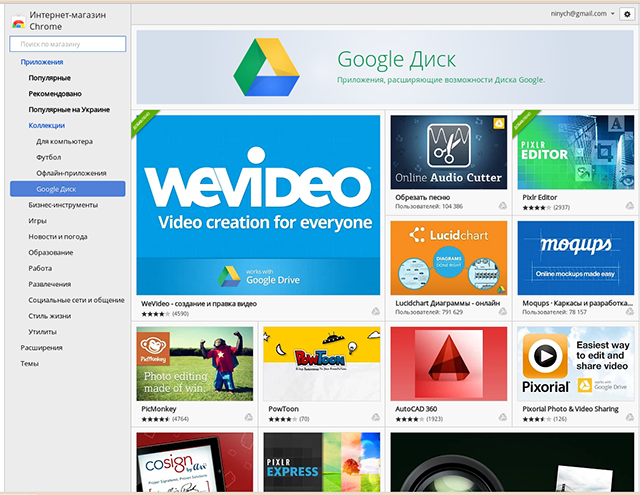
Task: Open the Работа category
Action: 40,269
